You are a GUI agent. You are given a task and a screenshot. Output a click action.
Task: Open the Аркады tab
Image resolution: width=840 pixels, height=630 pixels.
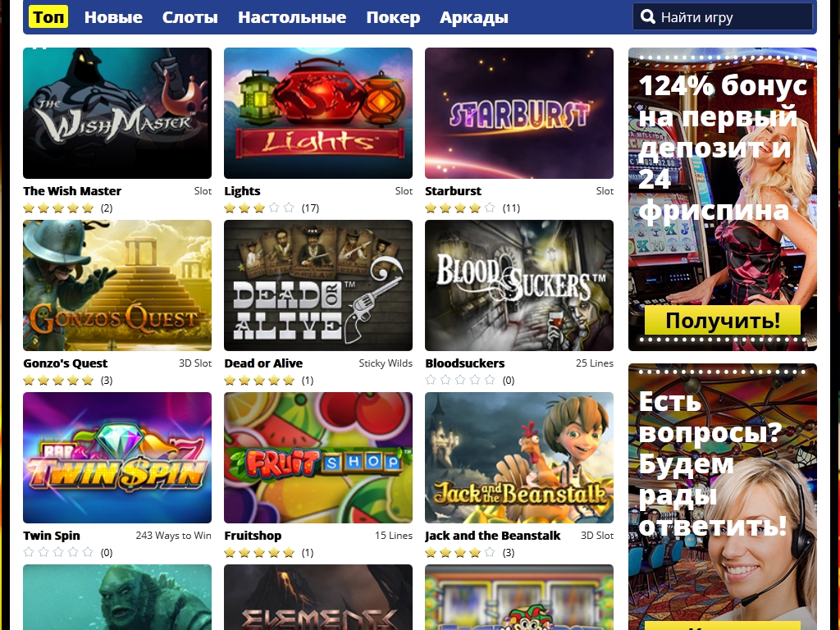pyautogui.click(x=474, y=17)
